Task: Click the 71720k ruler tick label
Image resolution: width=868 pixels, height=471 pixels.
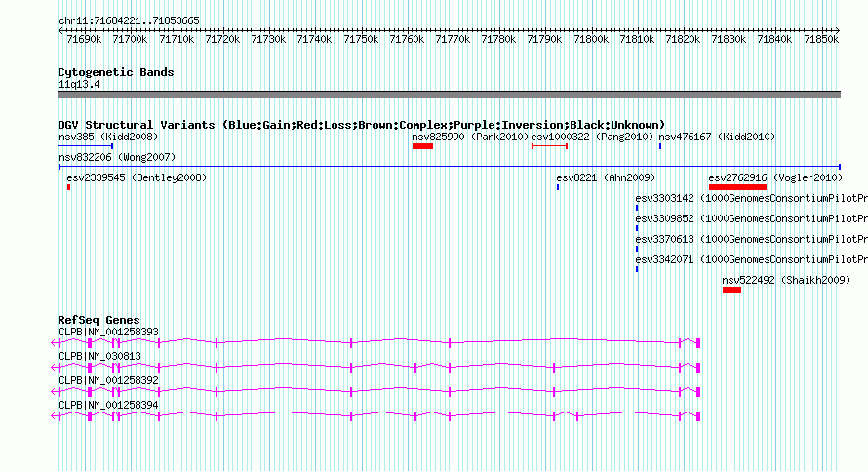Action: (x=222, y=39)
